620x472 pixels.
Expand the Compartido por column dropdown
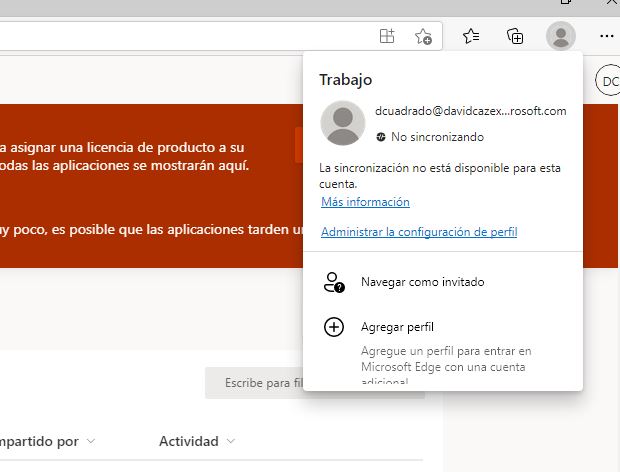point(91,441)
